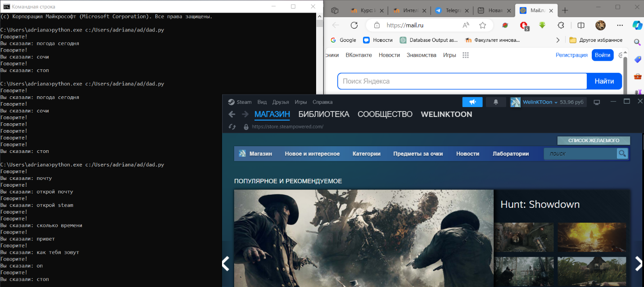
Task: Click the red planet extension icon
Action: tap(505, 25)
